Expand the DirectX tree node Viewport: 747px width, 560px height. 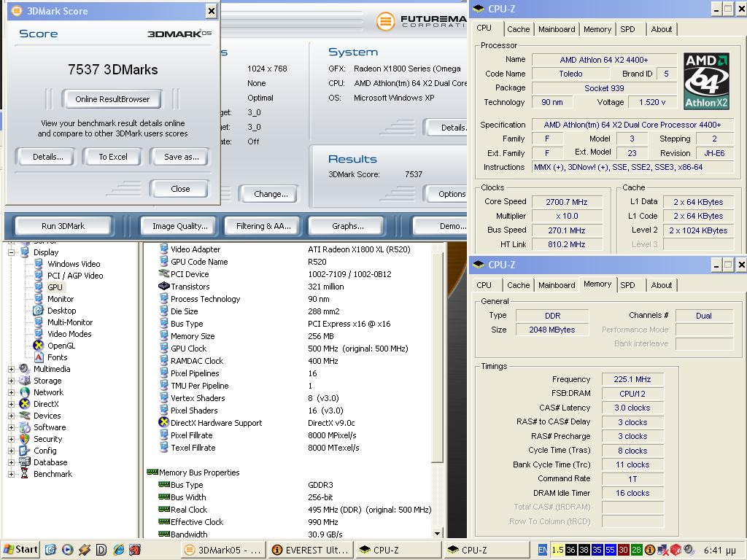tap(11, 404)
